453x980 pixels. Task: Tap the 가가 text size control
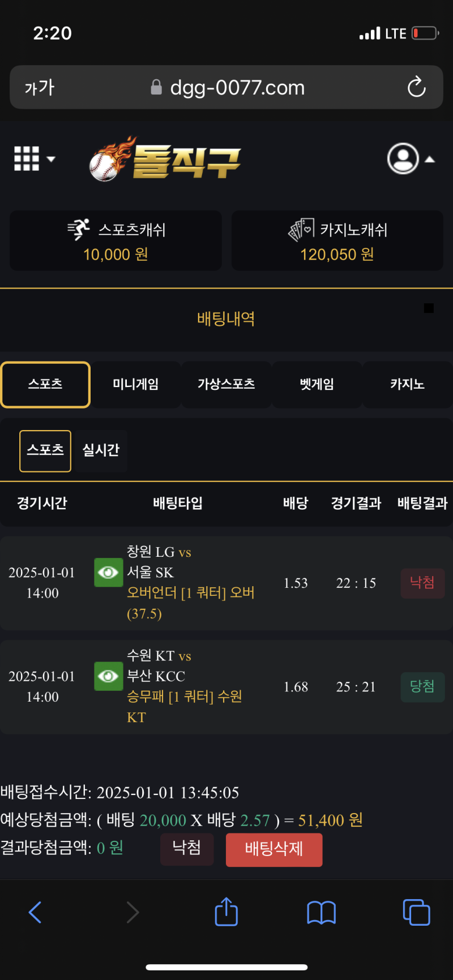(40, 88)
